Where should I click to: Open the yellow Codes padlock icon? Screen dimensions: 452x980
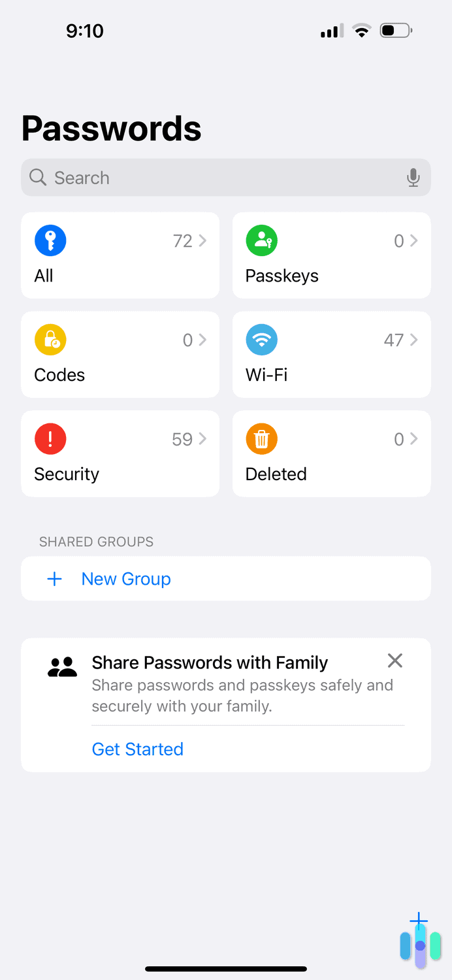tap(50, 340)
